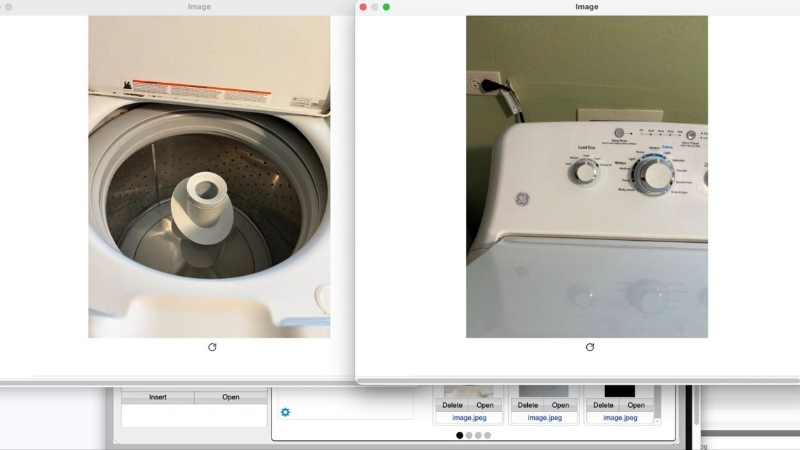Click the washer drum photo in left window
Viewport: 800px width, 450px height.
[209, 177]
